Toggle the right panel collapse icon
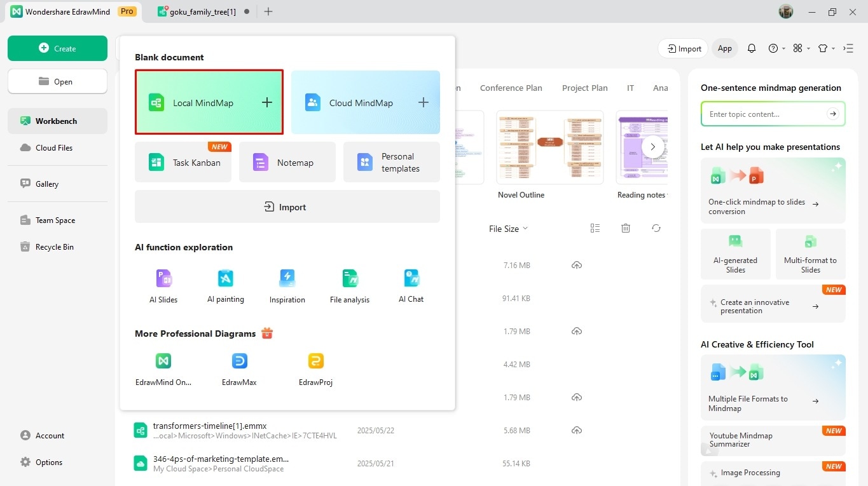This screenshot has width=868, height=486. (848, 48)
